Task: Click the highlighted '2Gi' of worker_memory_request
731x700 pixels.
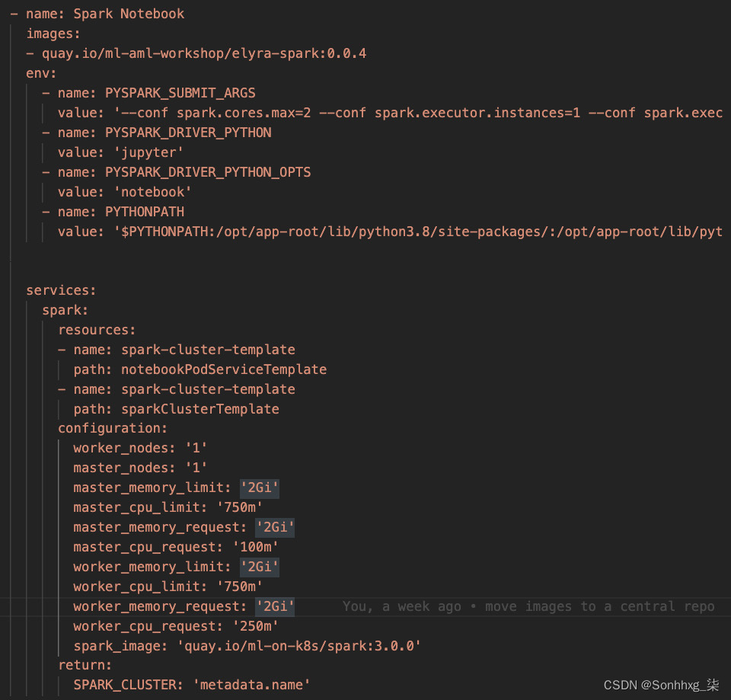Action: (275, 607)
